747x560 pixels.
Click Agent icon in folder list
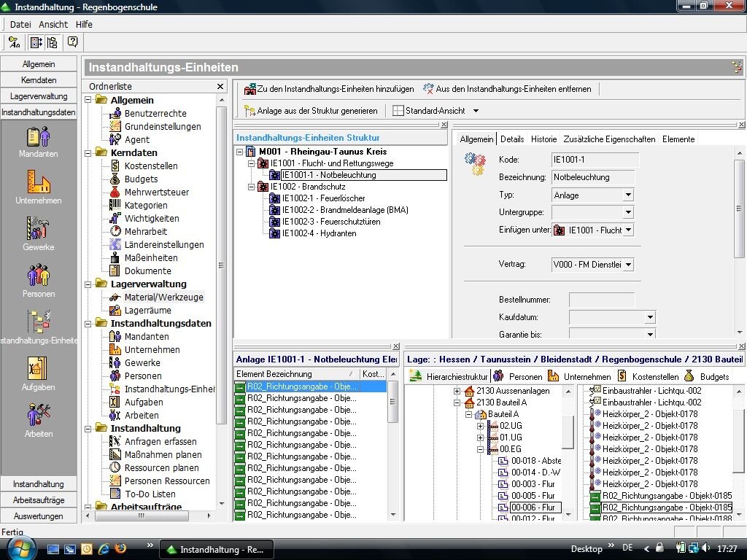tap(115, 139)
